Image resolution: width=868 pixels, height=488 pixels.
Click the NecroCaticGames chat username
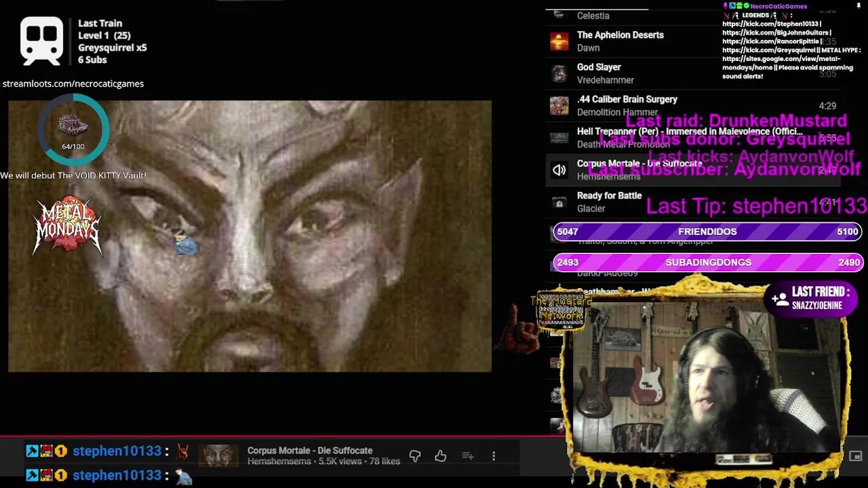point(778,6)
